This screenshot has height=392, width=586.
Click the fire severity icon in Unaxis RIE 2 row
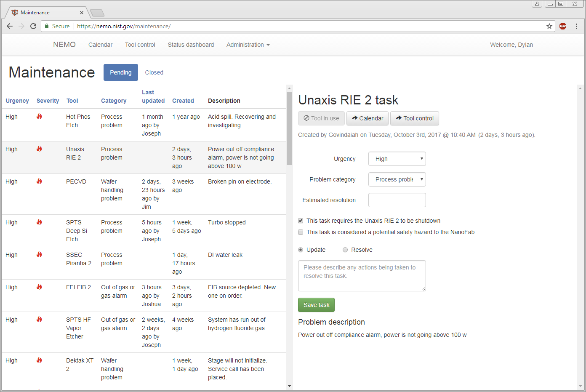click(x=39, y=149)
